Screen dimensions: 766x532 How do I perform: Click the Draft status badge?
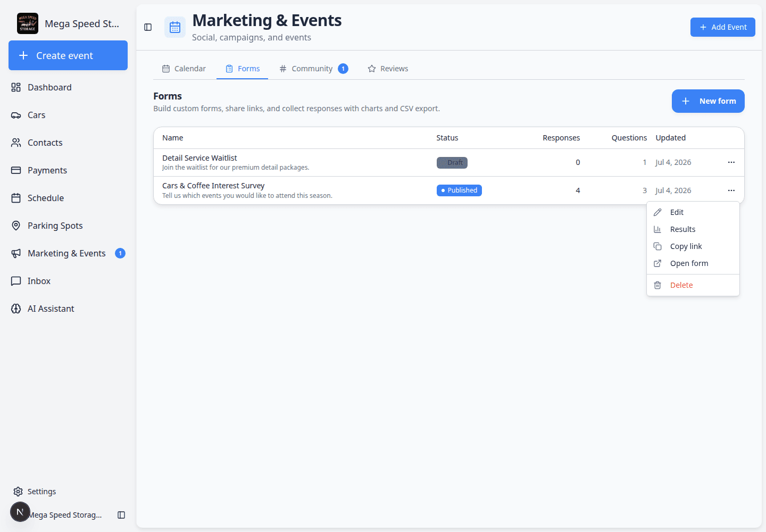point(452,163)
